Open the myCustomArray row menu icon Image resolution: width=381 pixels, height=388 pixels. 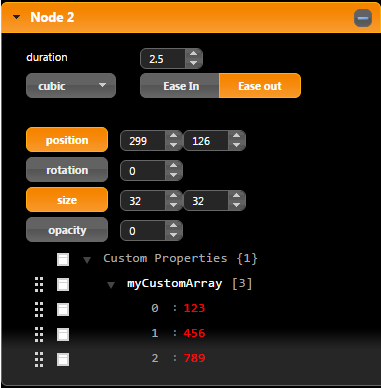63,284
